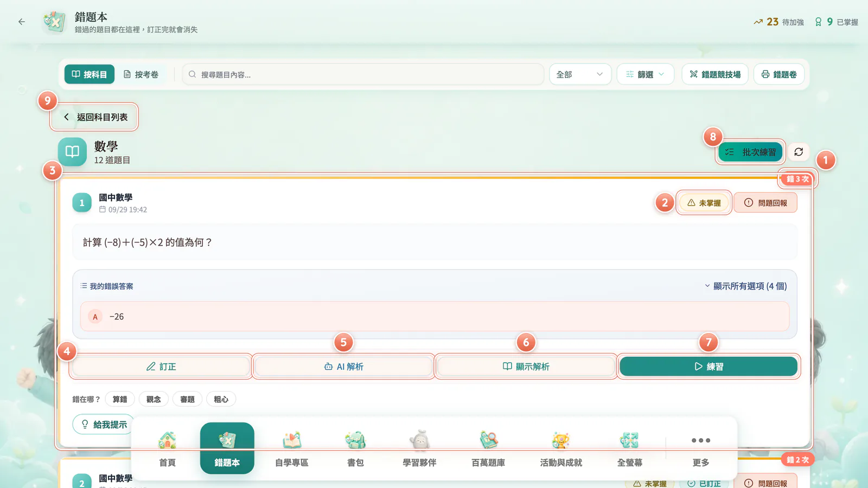Click the 數學 subject book icon

[72, 152]
